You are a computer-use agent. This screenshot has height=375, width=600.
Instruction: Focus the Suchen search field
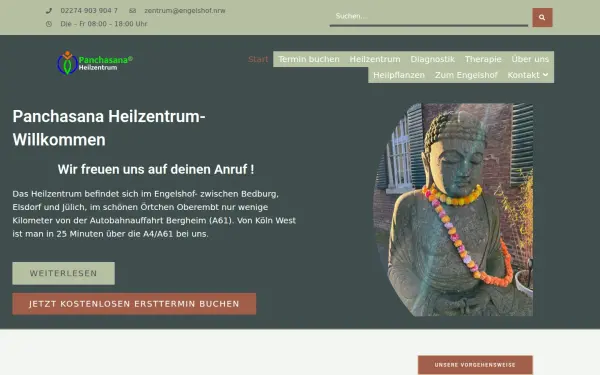[429, 17]
